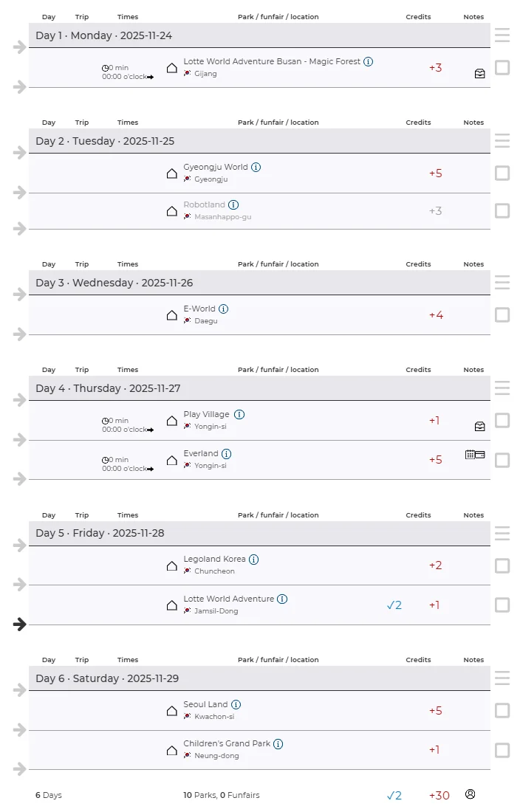
Task: Click the Day 5 Friday header bar
Action: (x=259, y=533)
